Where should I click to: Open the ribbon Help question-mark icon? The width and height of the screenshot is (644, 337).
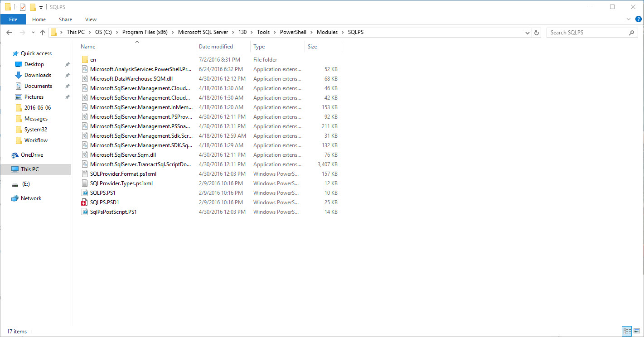pos(638,19)
